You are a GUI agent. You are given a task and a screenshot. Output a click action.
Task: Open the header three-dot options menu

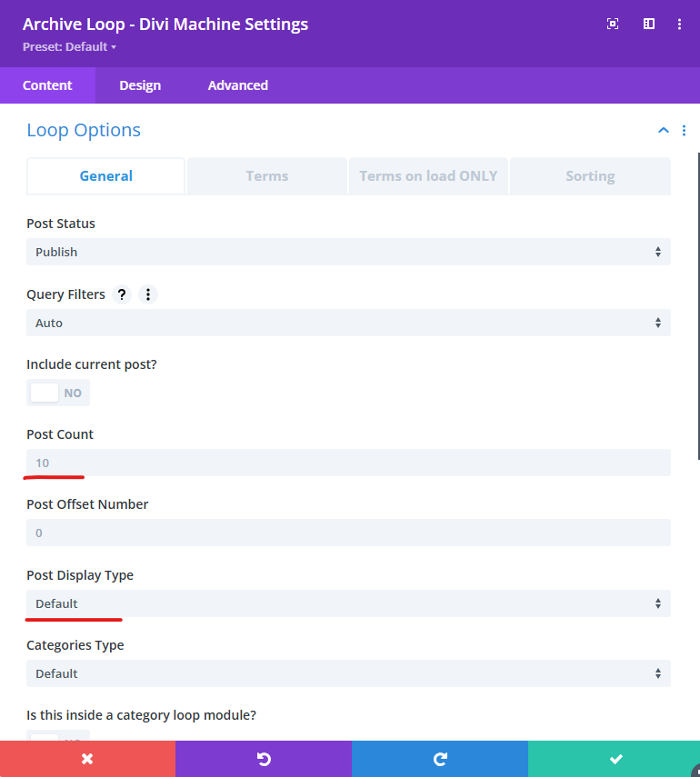coord(679,25)
